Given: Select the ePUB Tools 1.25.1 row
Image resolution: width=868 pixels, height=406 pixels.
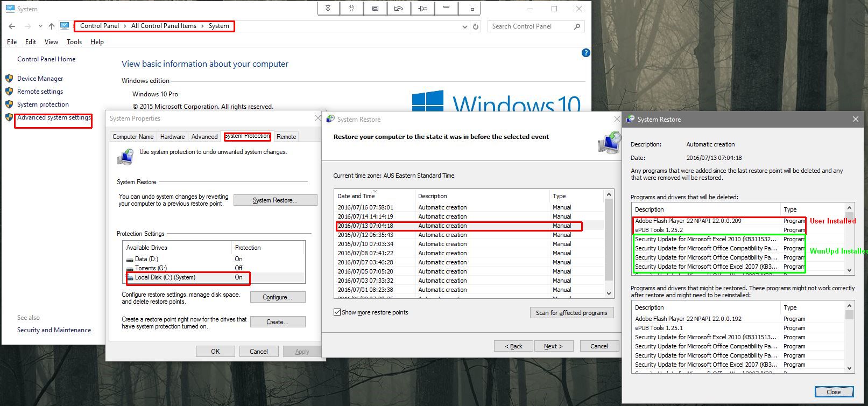Looking at the screenshot, I should [x=738, y=328].
